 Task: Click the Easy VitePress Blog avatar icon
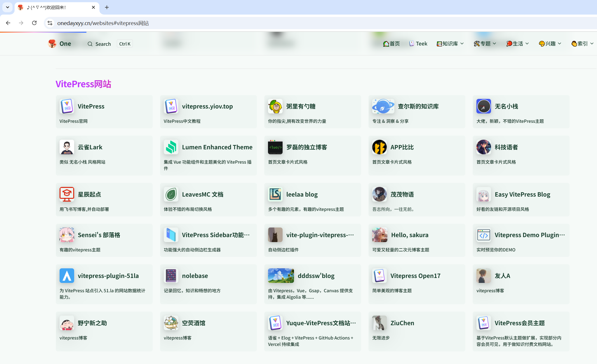point(484,194)
